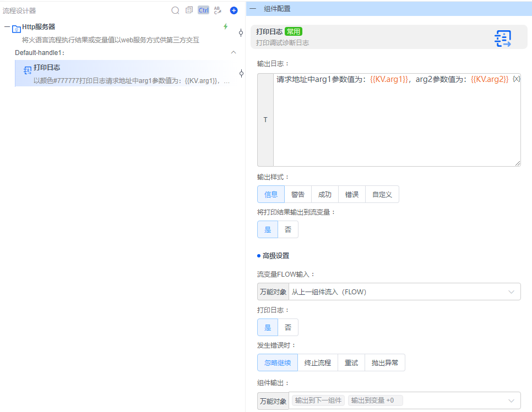Click the copy/duplicate icon in the designer toolbar

click(x=188, y=10)
